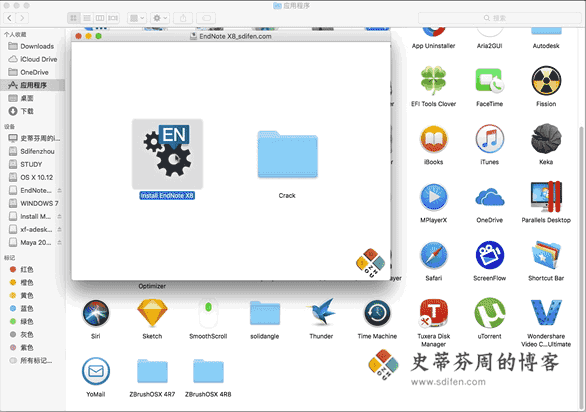The width and height of the screenshot is (586, 412).
Task: Select the iTunes app icon
Action: coord(490,139)
